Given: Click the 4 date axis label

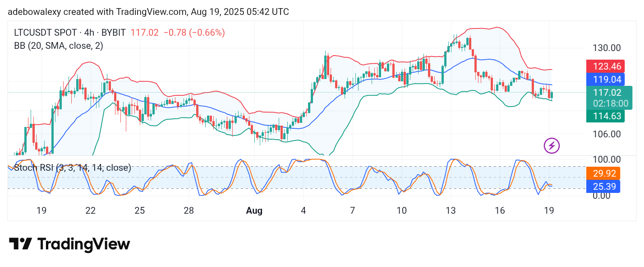Looking at the screenshot, I should 304,211.
